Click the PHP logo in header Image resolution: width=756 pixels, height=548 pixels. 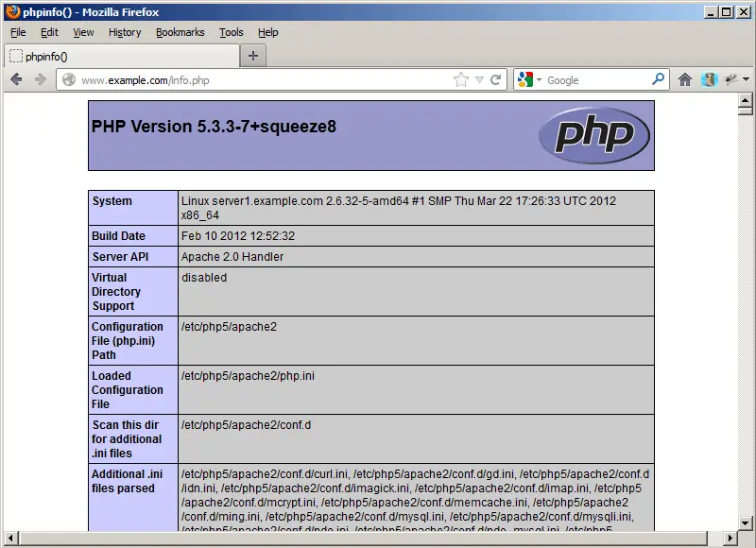(x=594, y=135)
